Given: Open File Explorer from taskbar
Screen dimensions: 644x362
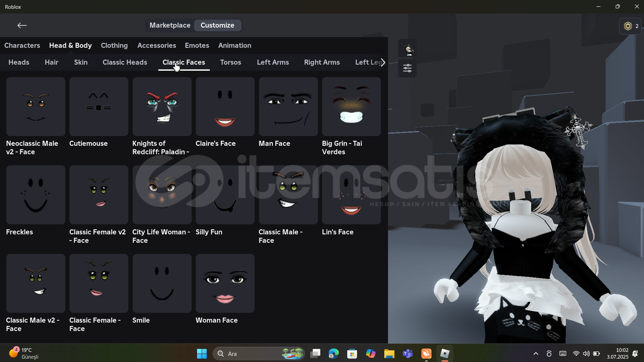Looking at the screenshot, I should (389, 354).
